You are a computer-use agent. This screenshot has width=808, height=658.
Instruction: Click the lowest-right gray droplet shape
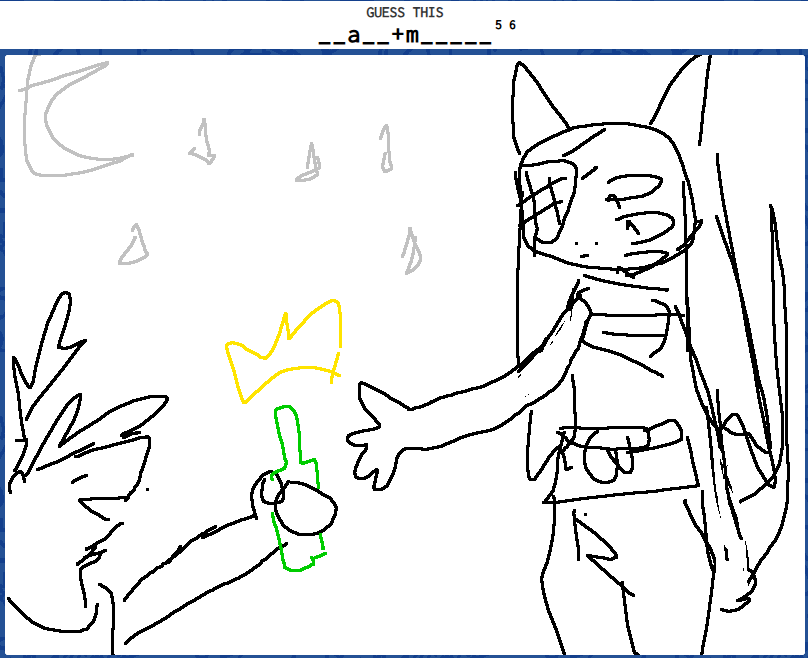coord(411,250)
